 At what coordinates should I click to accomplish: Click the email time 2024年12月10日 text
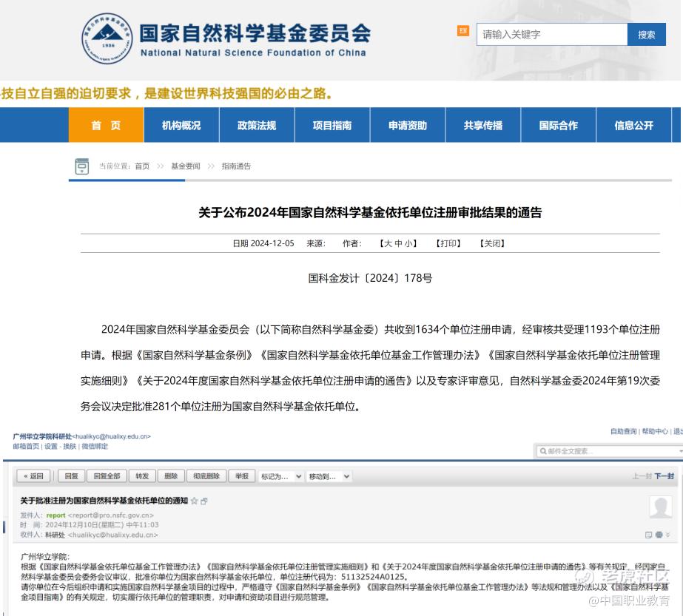(x=102, y=525)
